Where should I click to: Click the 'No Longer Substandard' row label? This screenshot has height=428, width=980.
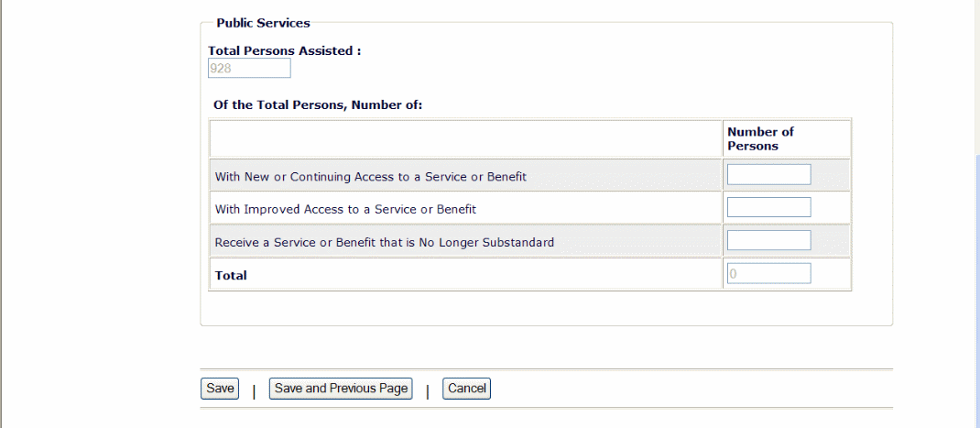click(384, 242)
